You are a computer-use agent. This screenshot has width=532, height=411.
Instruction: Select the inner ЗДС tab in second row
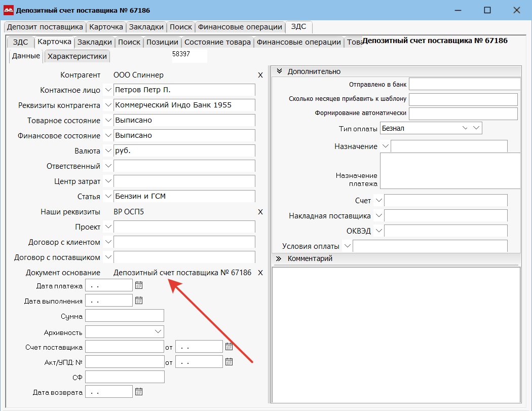click(x=20, y=42)
